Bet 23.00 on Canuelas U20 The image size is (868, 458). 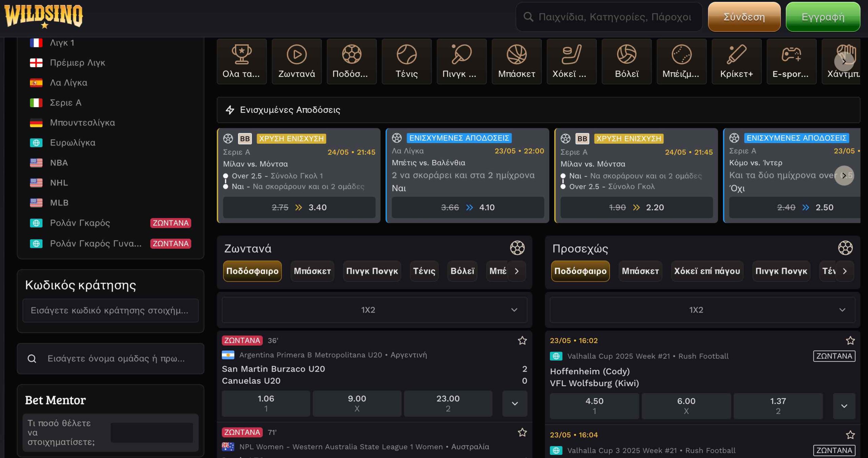pos(448,403)
